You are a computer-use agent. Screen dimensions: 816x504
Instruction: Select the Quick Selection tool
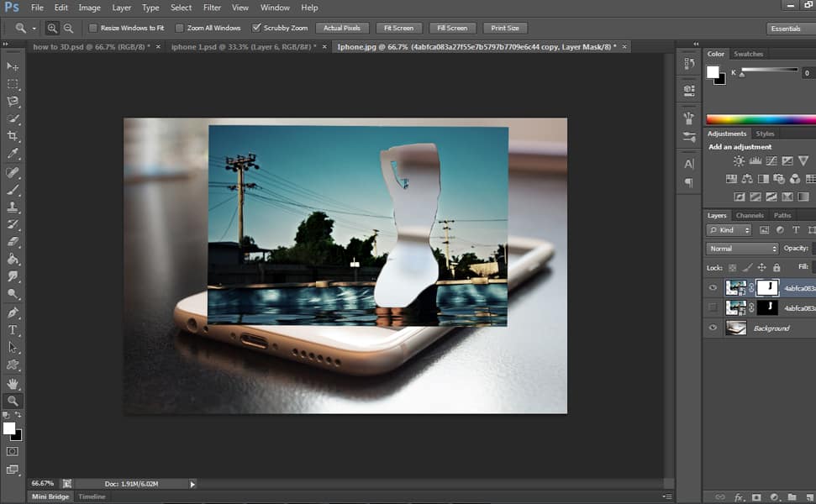coord(13,118)
